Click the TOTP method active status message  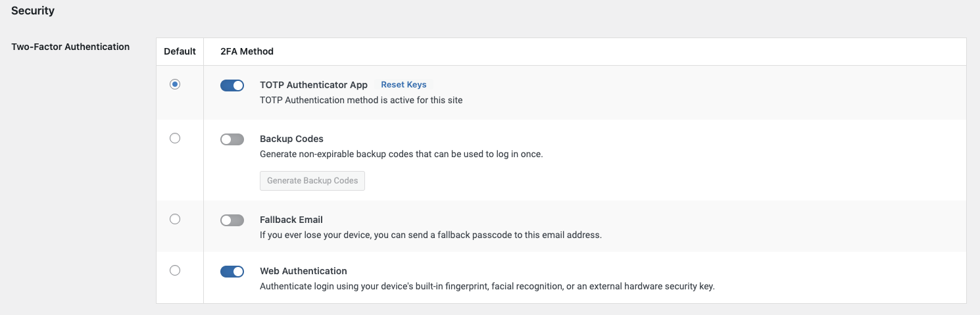pos(361,101)
